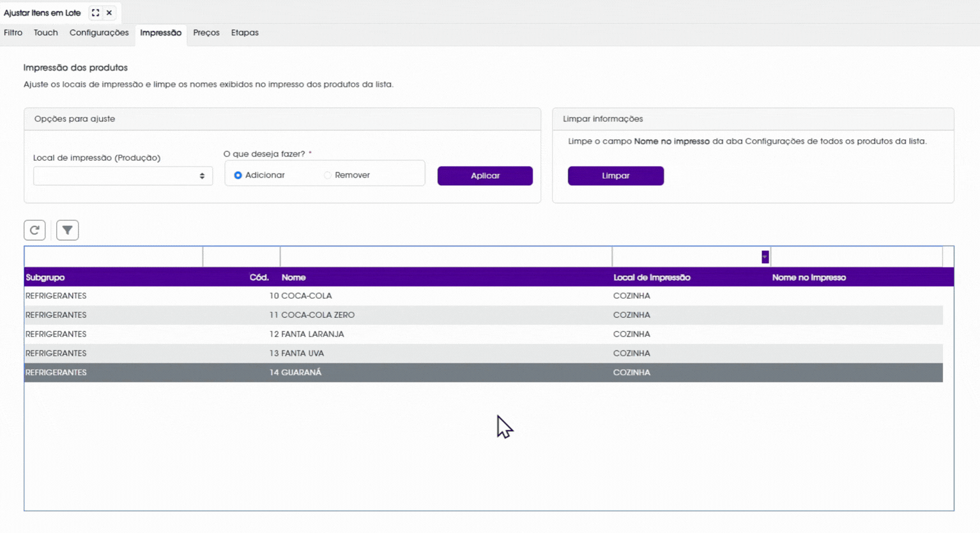Click COZINHA in the FANTA UVA row

click(632, 353)
